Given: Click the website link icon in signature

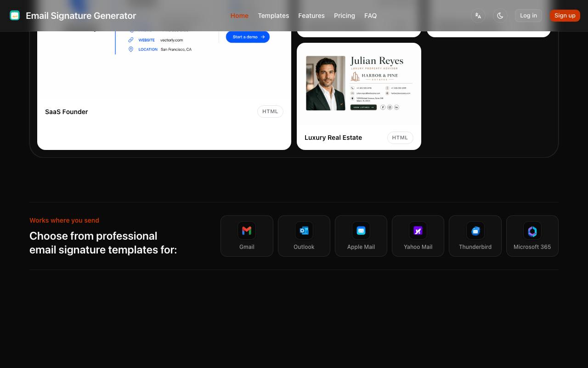Looking at the screenshot, I should coord(131,40).
